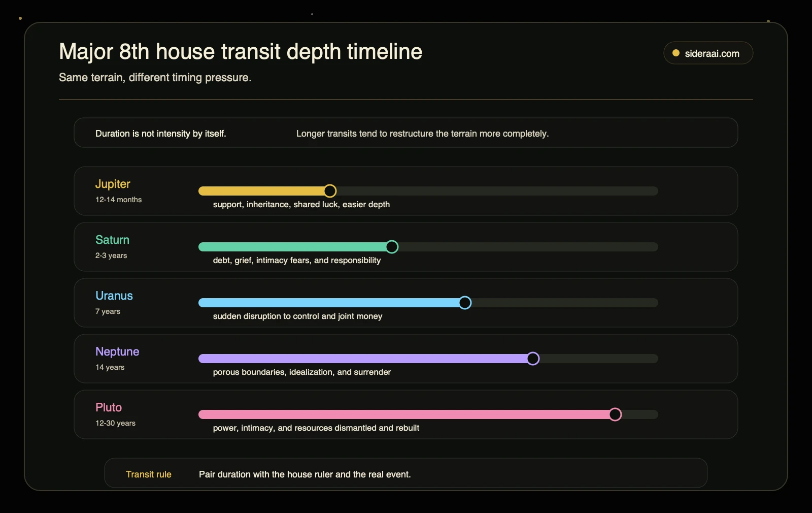Click the '7 years' duration text
Image resolution: width=812 pixels, height=513 pixels.
click(108, 311)
